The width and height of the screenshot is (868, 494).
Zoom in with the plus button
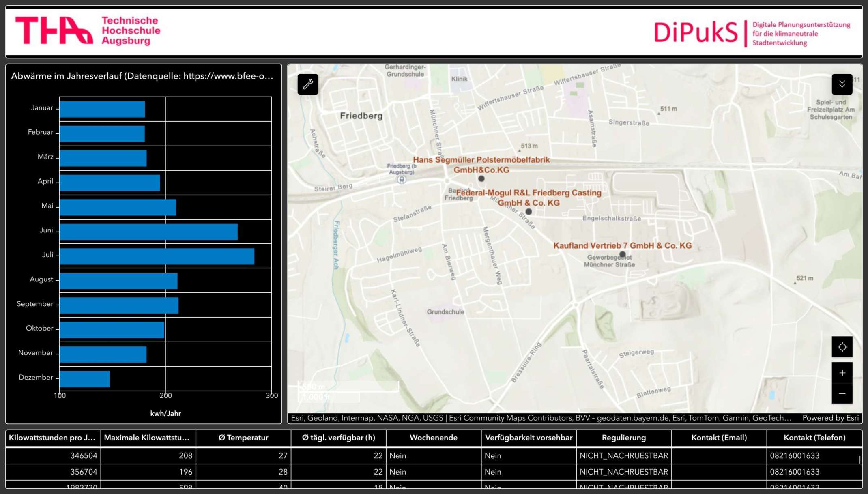tap(842, 373)
